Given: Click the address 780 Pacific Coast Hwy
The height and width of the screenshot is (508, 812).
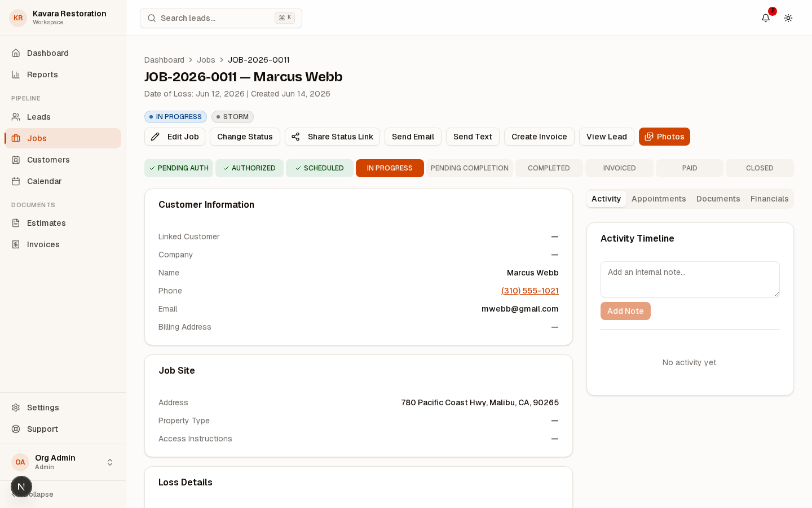Looking at the screenshot, I should pyautogui.click(x=480, y=402).
